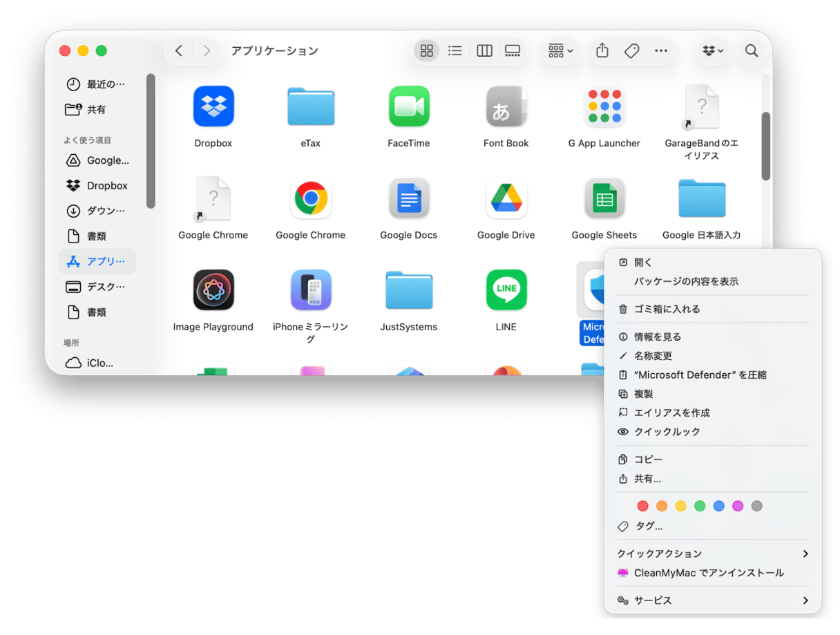Go forward with the right chevron
The image size is (840, 635).
[x=207, y=50]
